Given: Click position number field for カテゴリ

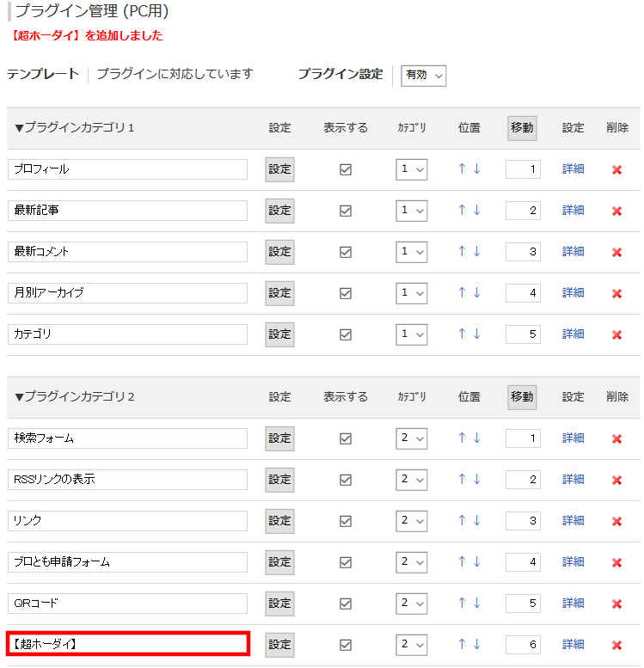Looking at the screenshot, I should pyautogui.click(x=523, y=334).
